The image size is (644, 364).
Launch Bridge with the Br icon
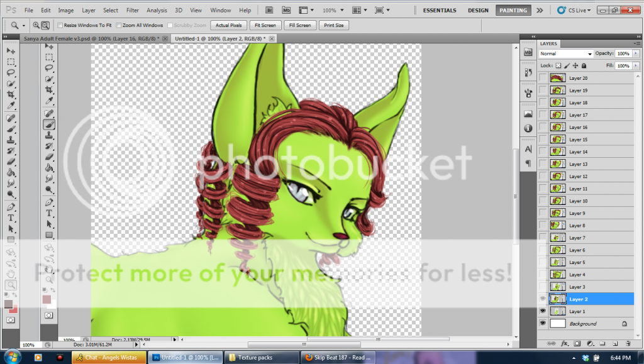coord(269,11)
